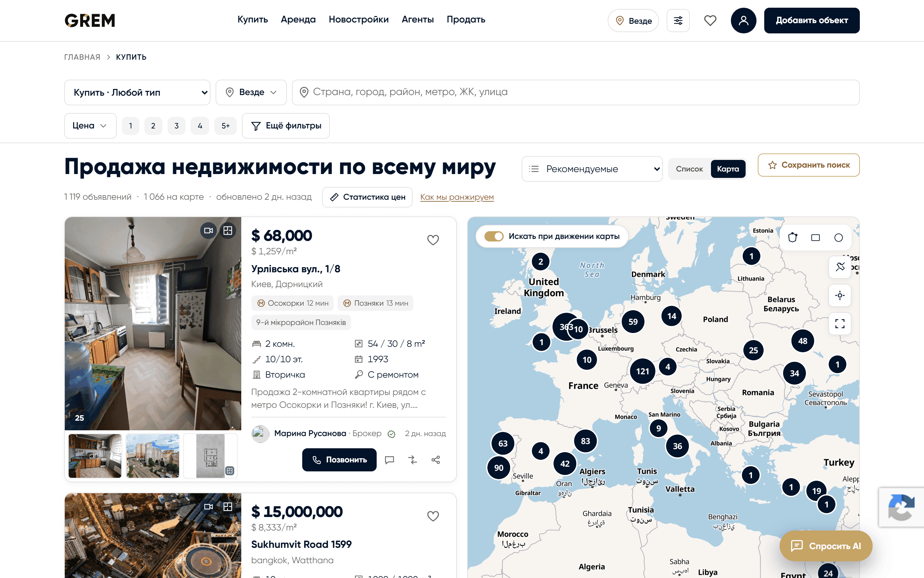924x578 pixels.
Task: Click Сохранить поиск button
Action: pyautogui.click(x=809, y=165)
